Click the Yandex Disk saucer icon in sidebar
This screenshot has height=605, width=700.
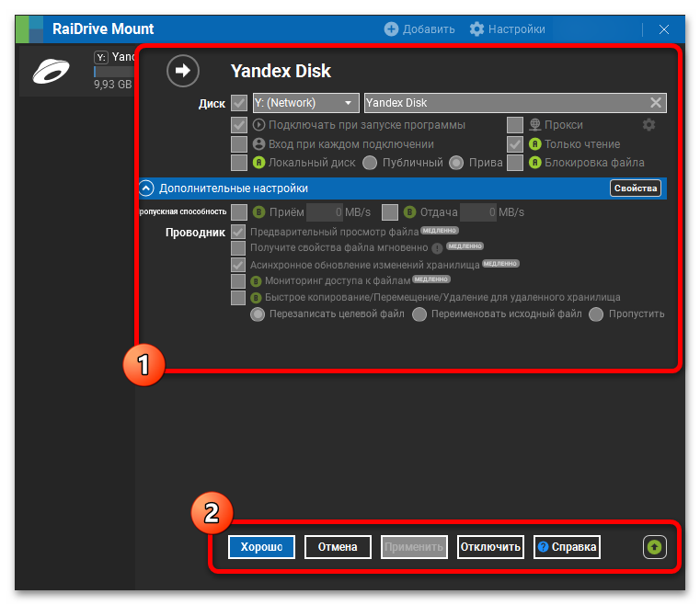(52, 72)
